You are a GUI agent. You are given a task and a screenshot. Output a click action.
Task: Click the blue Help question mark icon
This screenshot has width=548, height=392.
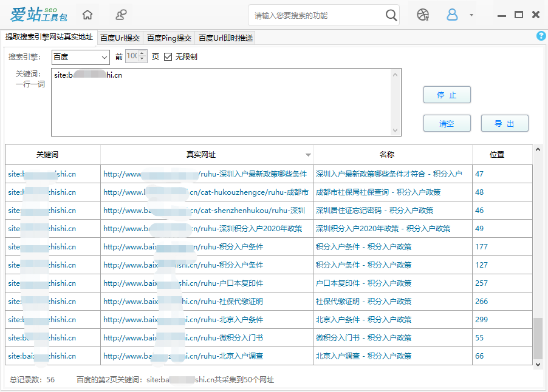pos(541,36)
